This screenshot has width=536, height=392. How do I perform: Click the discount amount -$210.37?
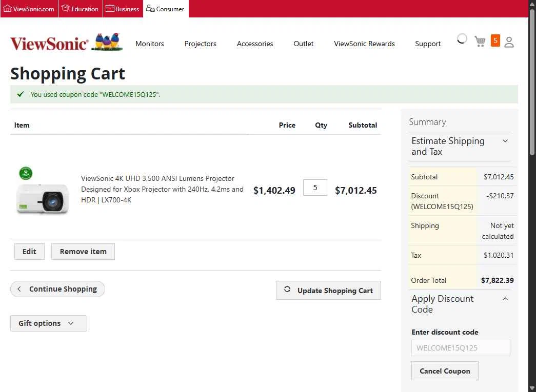pyautogui.click(x=500, y=196)
